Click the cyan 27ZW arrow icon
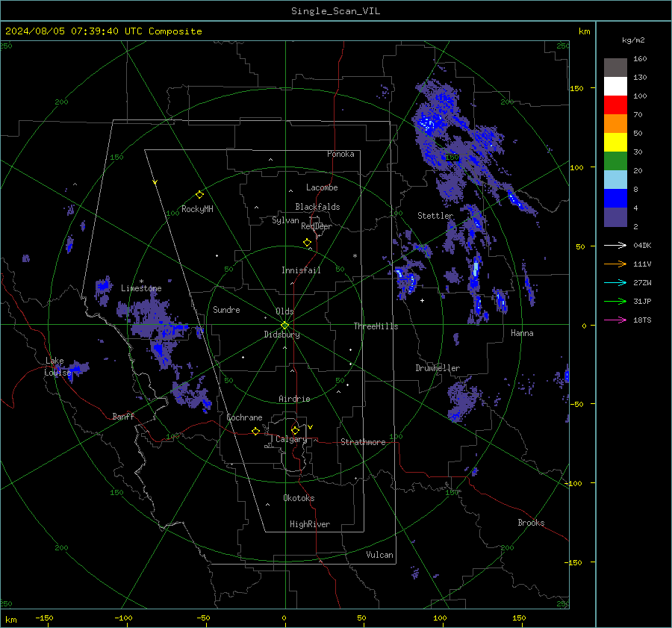 [615, 282]
